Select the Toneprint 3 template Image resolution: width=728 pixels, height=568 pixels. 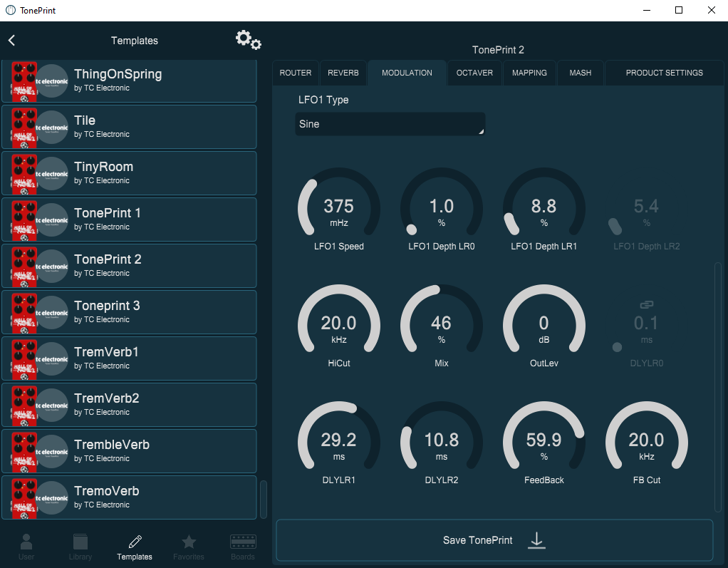coord(129,313)
